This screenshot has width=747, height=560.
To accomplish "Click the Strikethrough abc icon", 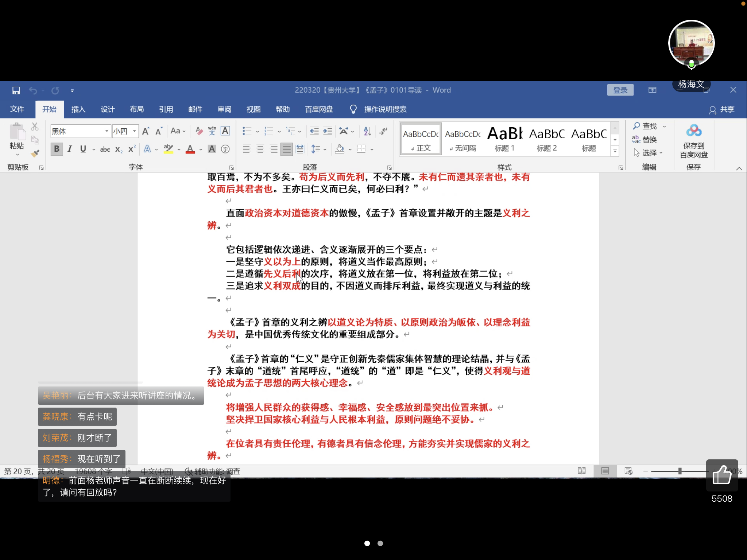I will pos(105,149).
